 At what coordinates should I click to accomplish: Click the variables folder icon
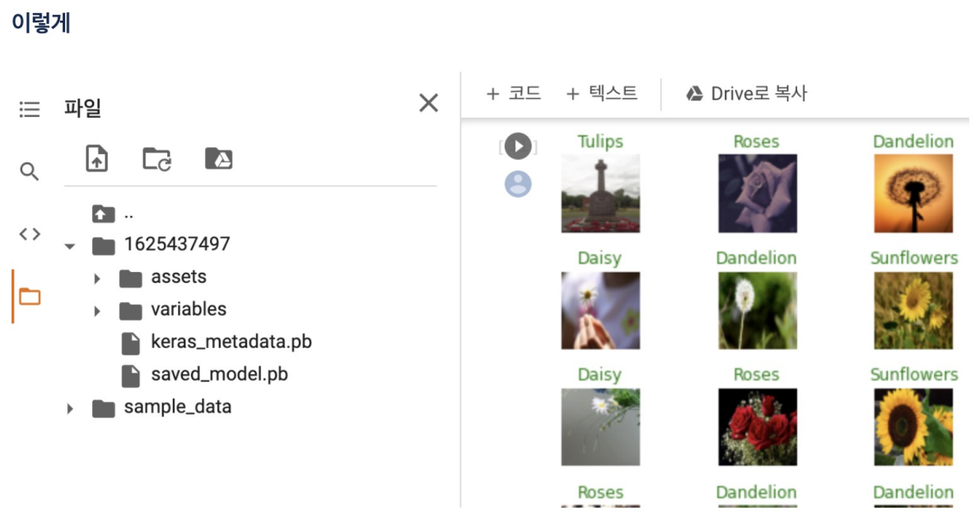[130, 311]
